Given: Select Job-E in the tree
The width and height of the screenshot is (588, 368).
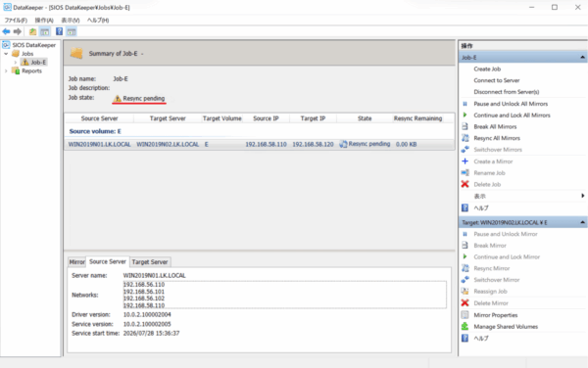Looking at the screenshot, I should 38,62.
